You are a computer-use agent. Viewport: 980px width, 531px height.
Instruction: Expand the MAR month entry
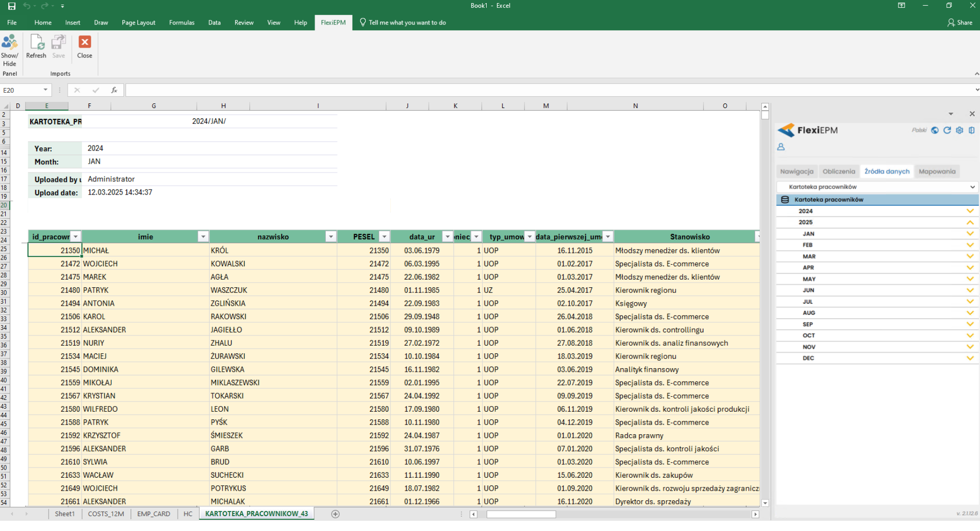[970, 256]
